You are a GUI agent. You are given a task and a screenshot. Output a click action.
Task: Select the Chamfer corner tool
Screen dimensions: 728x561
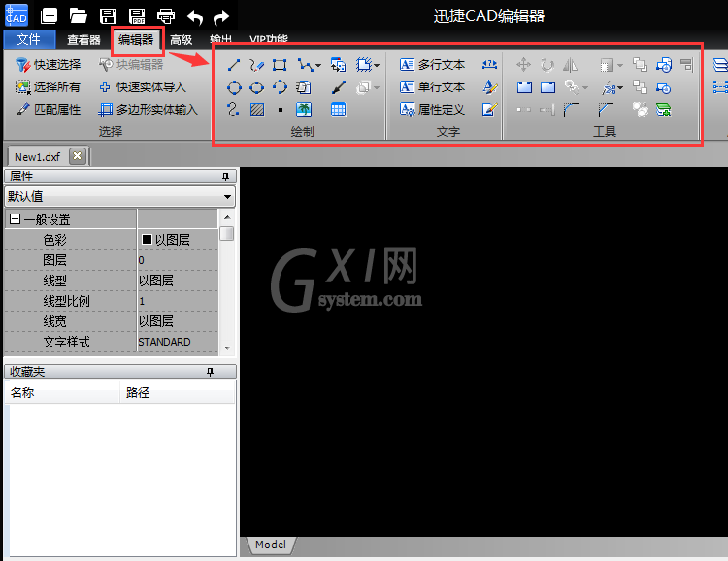point(606,110)
